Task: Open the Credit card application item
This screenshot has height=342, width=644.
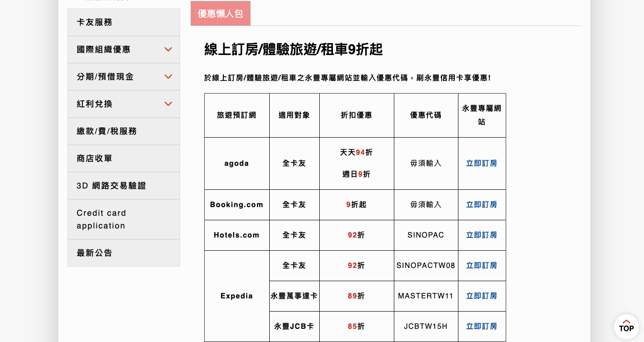Action: pos(123,219)
